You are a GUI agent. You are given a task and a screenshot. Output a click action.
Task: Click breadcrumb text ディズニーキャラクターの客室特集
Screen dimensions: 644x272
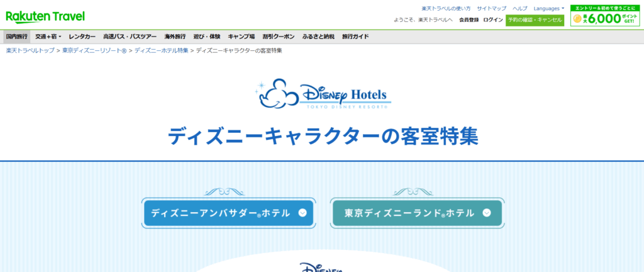coord(239,50)
